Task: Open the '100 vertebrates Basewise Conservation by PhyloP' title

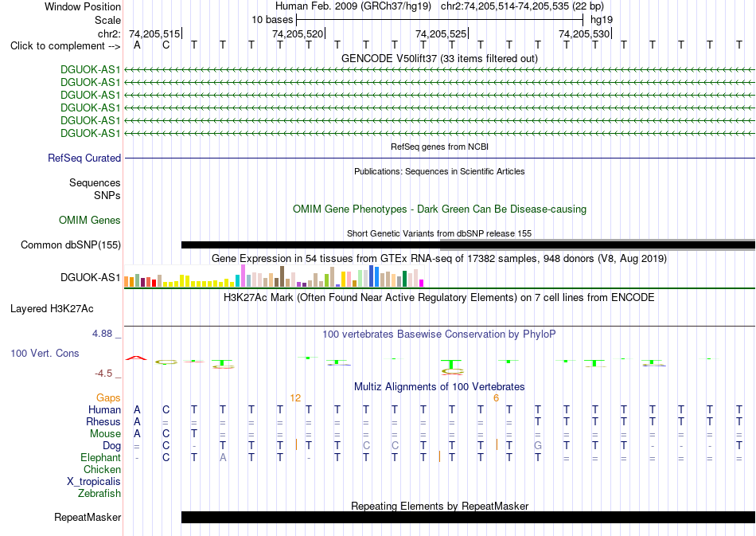Action: (x=439, y=334)
